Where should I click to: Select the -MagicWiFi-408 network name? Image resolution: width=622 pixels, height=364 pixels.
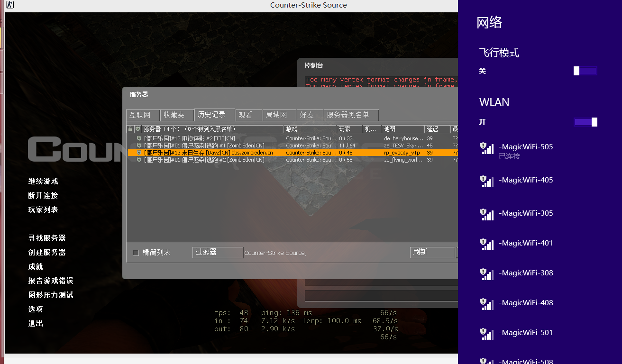[526, 303]
